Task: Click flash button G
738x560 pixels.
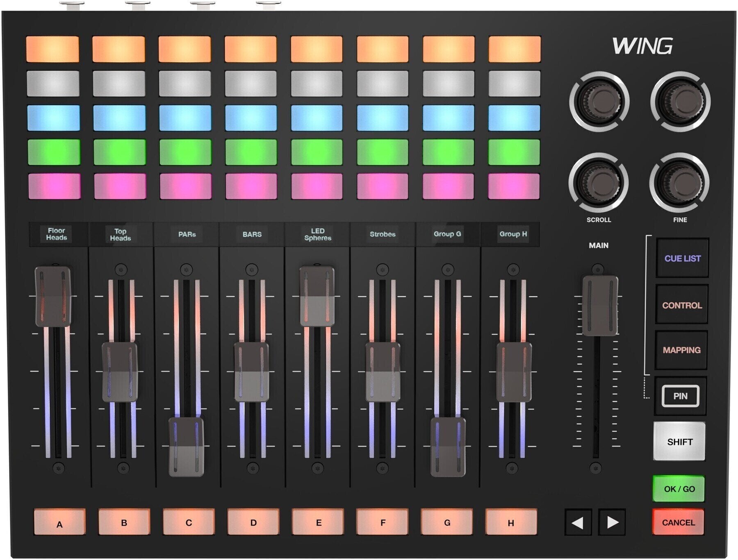Action: pyautogui.click(x=447, y=522)
